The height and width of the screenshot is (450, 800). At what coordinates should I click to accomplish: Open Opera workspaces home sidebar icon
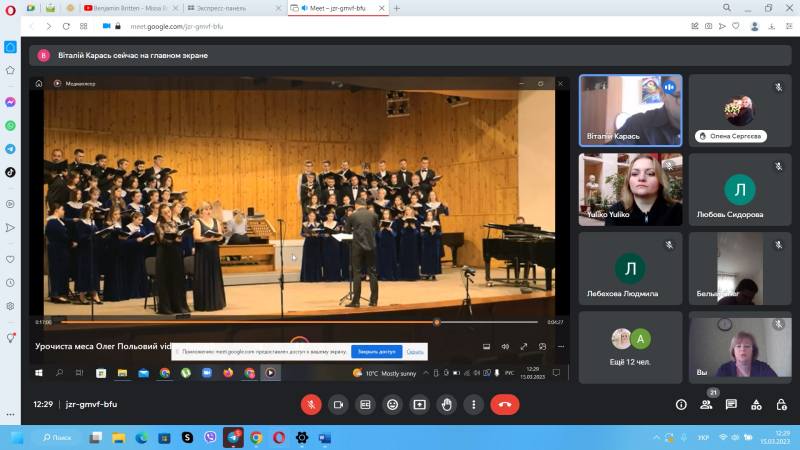(x=10, y=47)
